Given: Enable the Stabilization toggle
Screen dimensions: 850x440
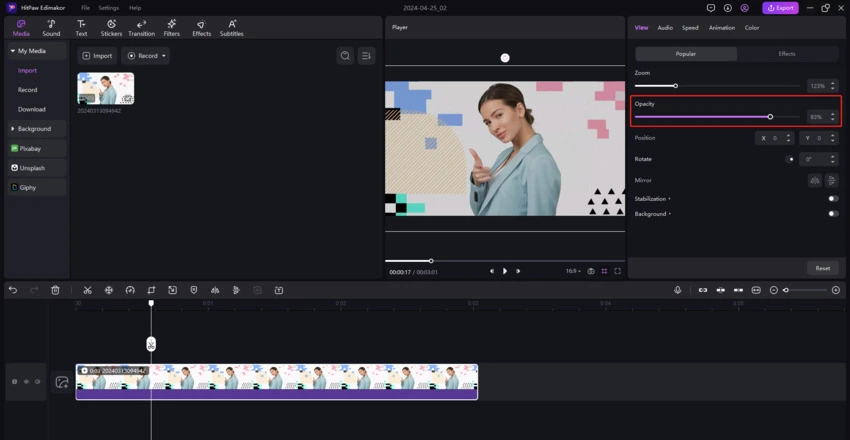Looking at the screenshot, I should 832,198.
